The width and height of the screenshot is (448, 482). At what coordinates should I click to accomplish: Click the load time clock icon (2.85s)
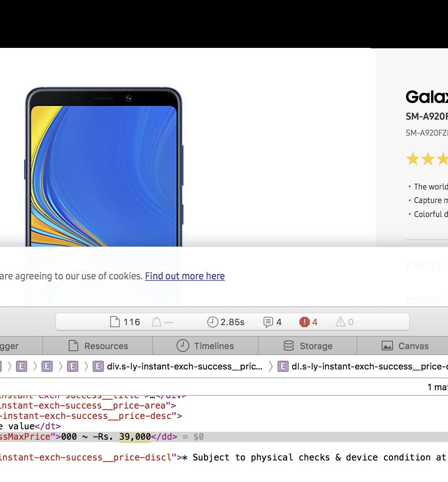tap(212, 322)
